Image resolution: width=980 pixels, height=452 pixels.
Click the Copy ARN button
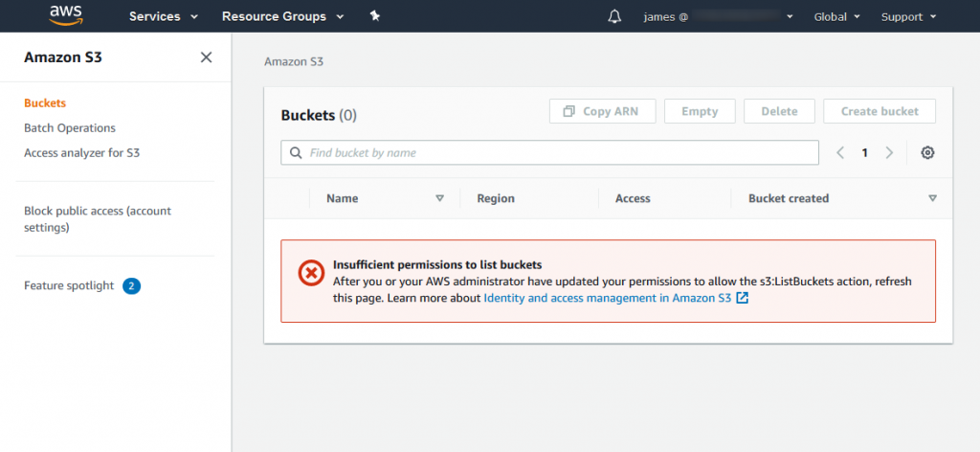[603, 111]
